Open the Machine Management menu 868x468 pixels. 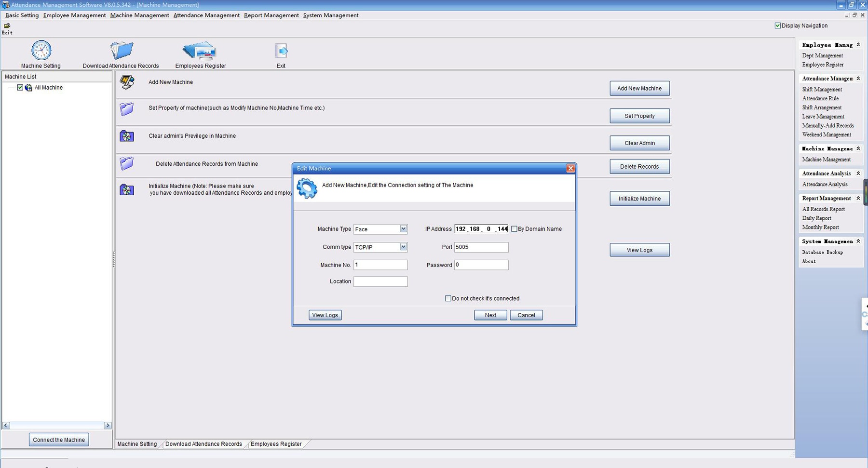click(139, 15)
